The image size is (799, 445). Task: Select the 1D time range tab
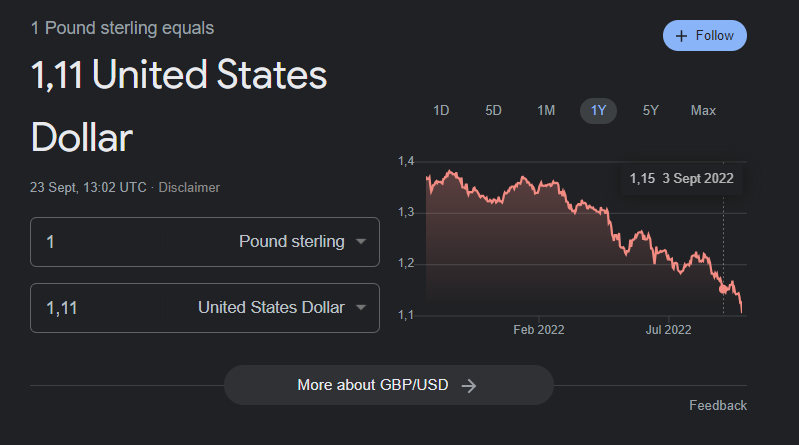point(441,111)
